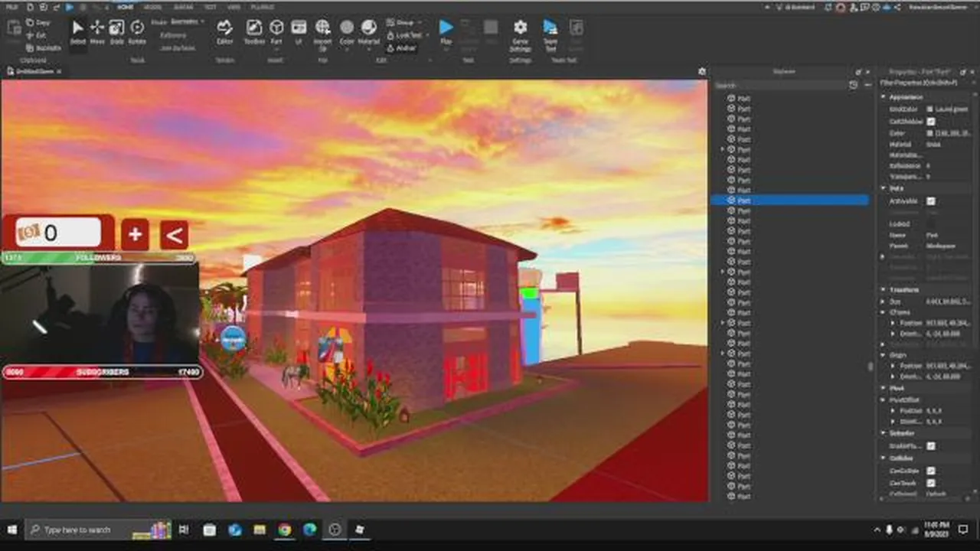The width and height of the screenshot is (980, 551).
Task: Toggle the CastShadow checkbox
Action: (x=931, y=122)
